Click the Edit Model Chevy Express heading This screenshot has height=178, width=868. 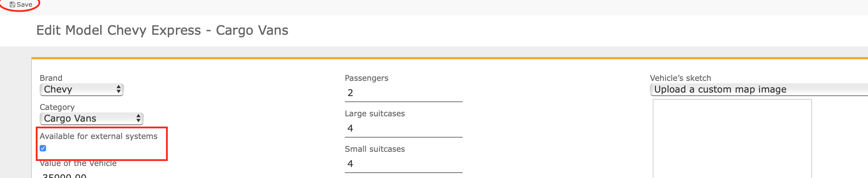pos(162,30)
